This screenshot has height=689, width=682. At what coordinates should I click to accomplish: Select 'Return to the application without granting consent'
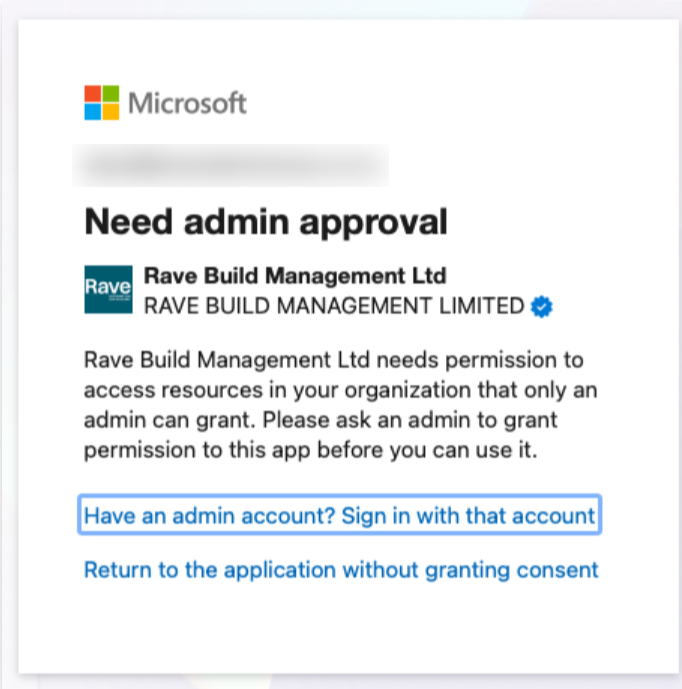341,570
